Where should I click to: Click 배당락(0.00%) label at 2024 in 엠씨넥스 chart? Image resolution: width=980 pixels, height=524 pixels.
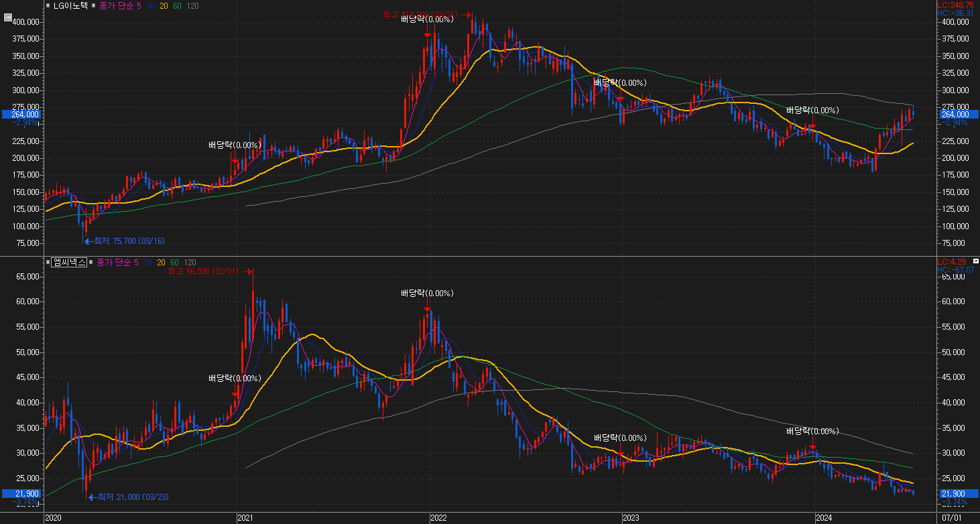(812, 431)
